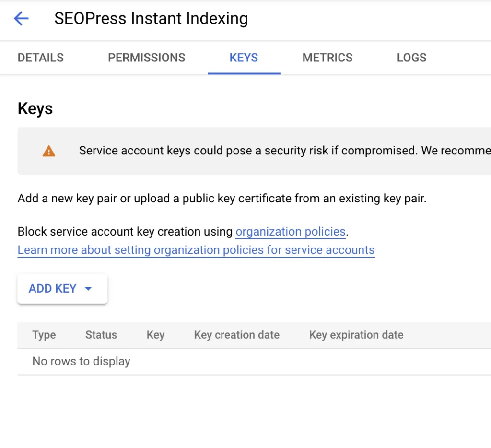Click the Key expiration date header
Screen dimensions: 491x448
click(x=356, y=335)
